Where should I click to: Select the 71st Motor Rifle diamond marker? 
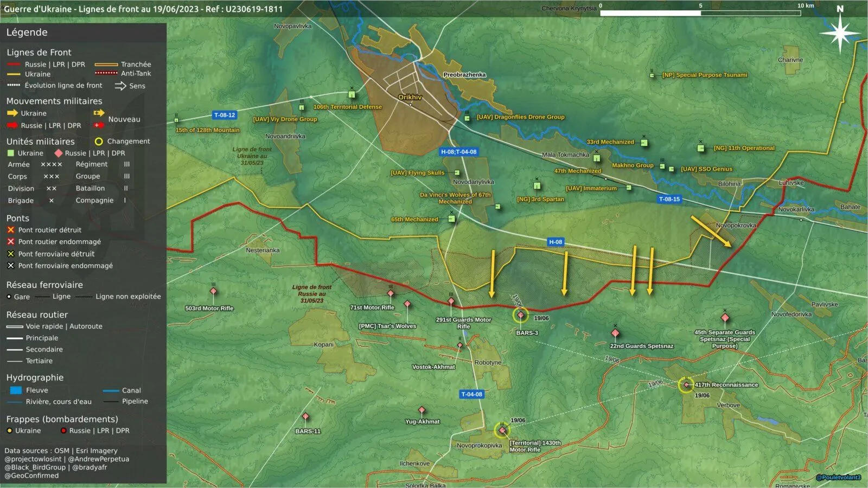pyautogui.click(x=390, y=293)
